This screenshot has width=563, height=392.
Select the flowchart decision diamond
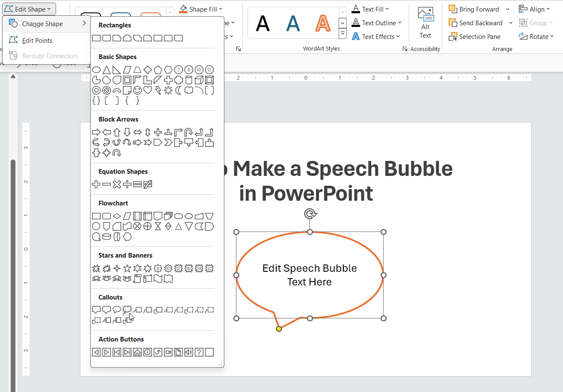coord(117,216)
